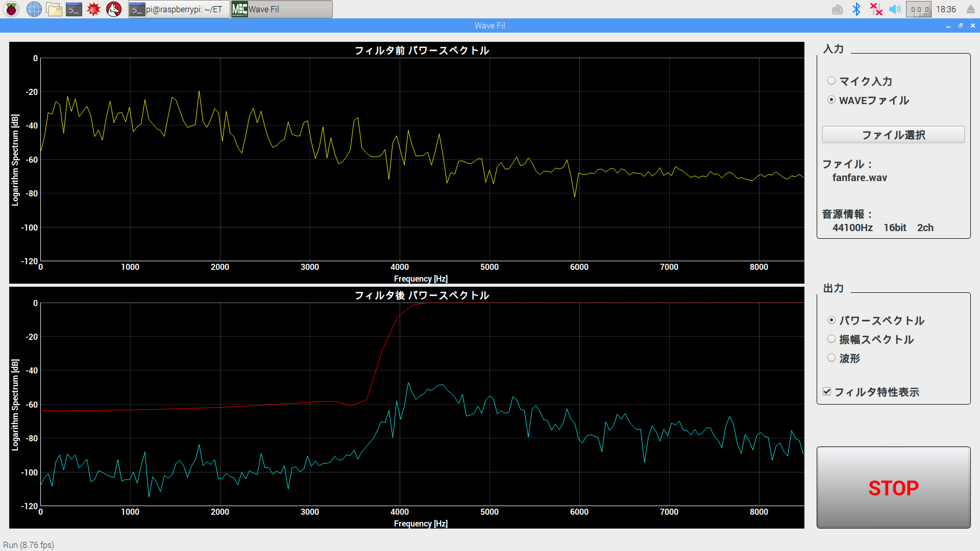Open the network status tray icon
Screen dimensions: 980x551
click(876, 9)
